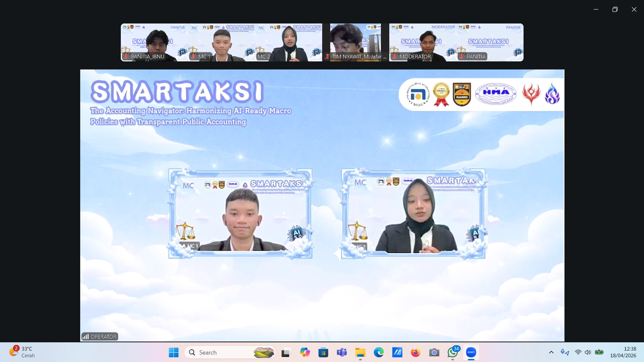644x362 pixels.
Task: Open the weather widget showing 33°C
Action: click(22, 352)
